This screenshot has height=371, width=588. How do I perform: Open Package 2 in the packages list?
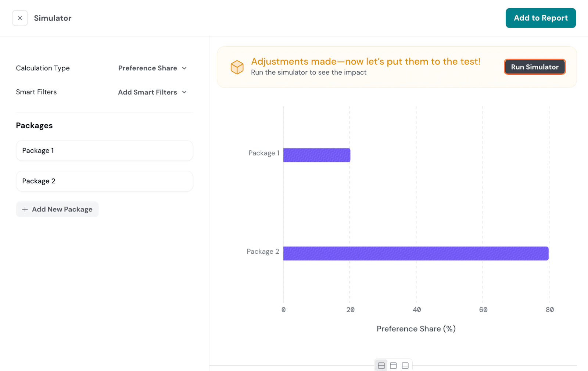coord(104,181)
